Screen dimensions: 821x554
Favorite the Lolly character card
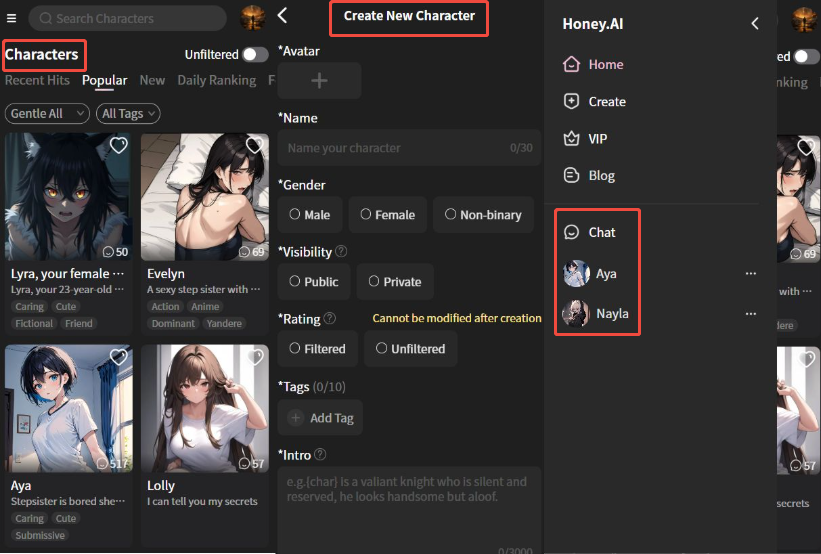[x=254, y=357]
